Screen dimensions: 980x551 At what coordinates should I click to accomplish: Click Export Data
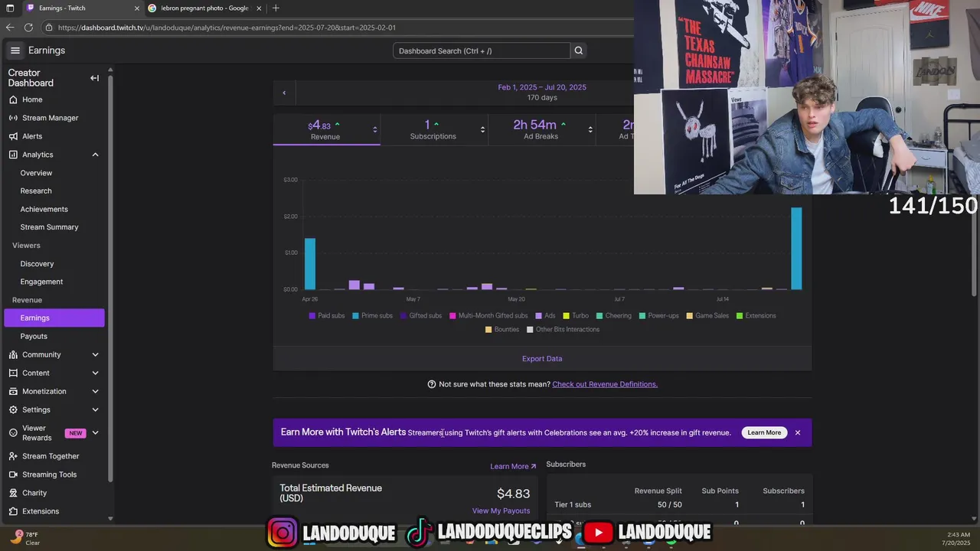[x=542, y=358]
